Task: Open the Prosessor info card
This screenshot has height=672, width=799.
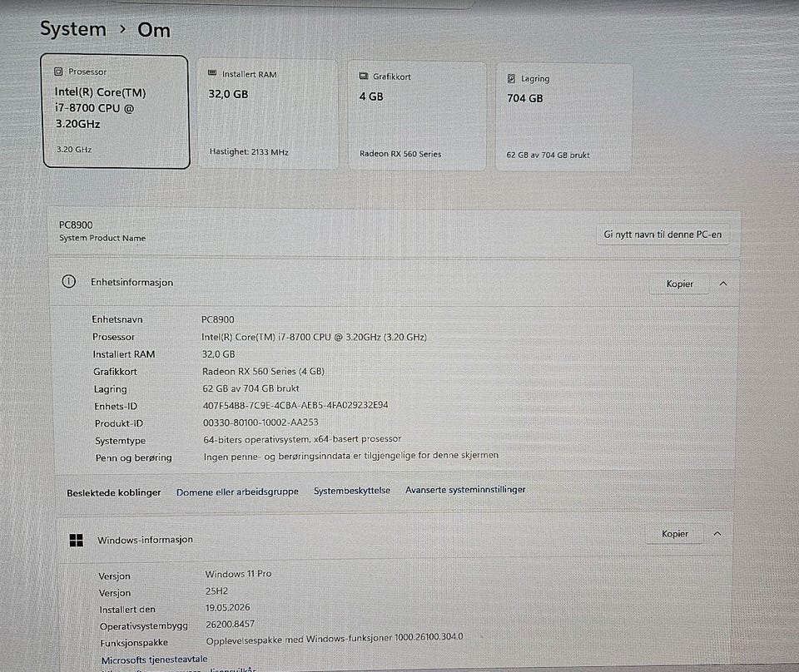Action: tap(117, 111)
